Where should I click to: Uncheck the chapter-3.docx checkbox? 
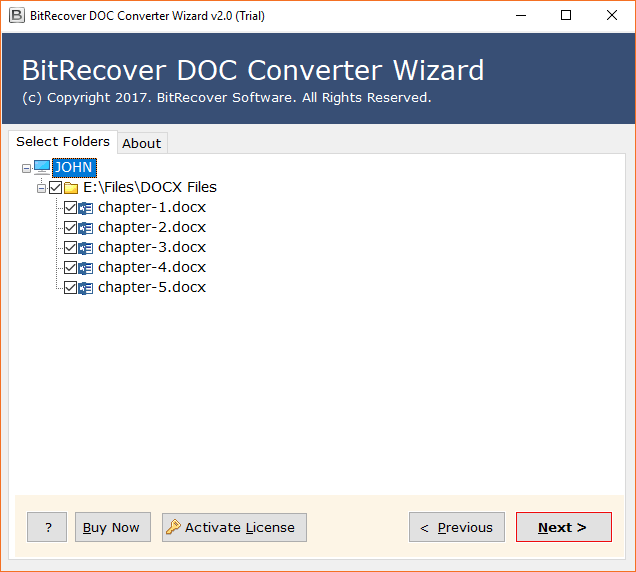click(x=71, y=247)
